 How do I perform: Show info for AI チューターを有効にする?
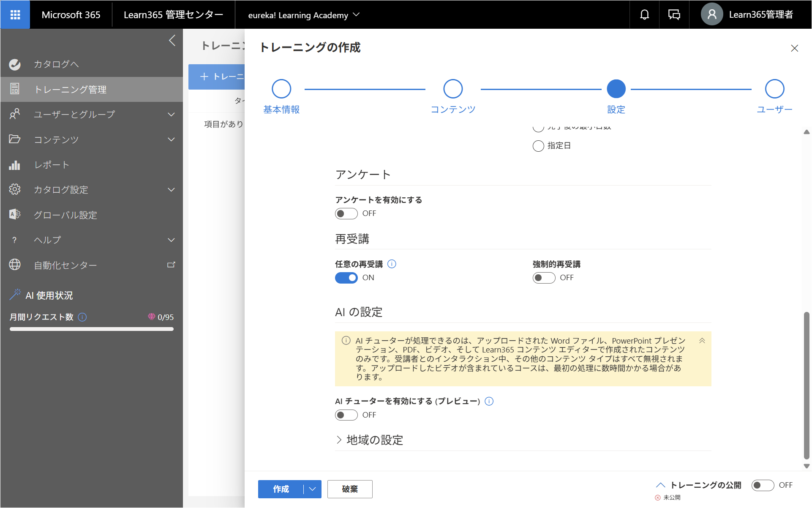489,401
